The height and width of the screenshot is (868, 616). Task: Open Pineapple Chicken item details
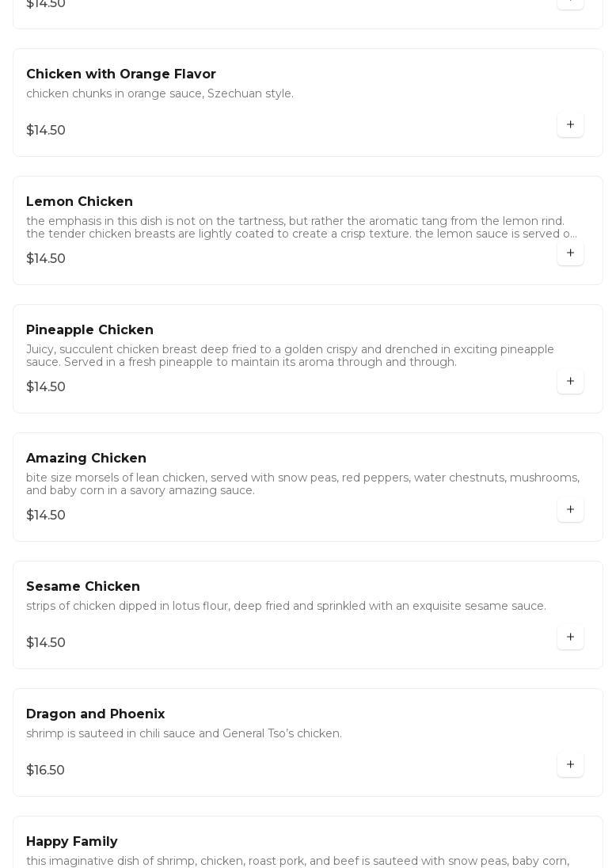[89, 330]
